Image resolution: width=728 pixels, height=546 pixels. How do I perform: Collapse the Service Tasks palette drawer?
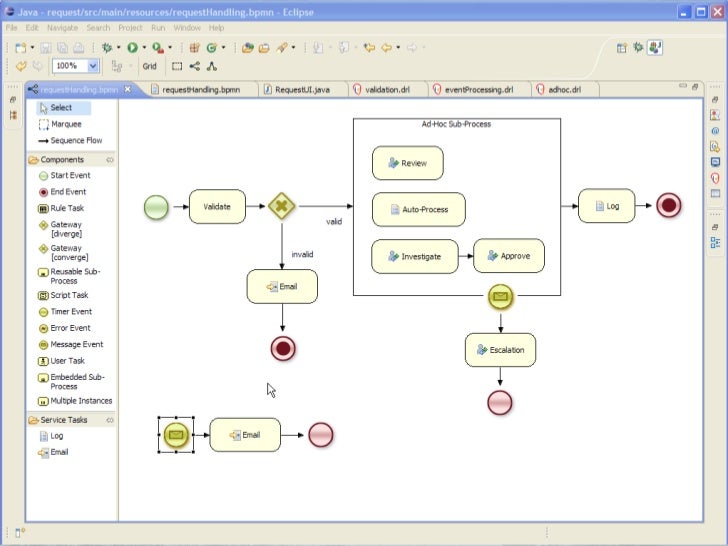pos(64,420)
